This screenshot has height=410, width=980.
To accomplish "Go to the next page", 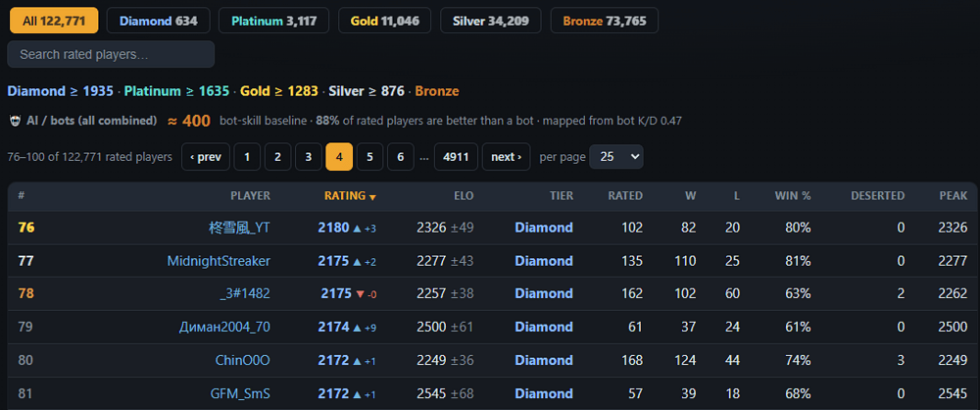I will [507, 157].
